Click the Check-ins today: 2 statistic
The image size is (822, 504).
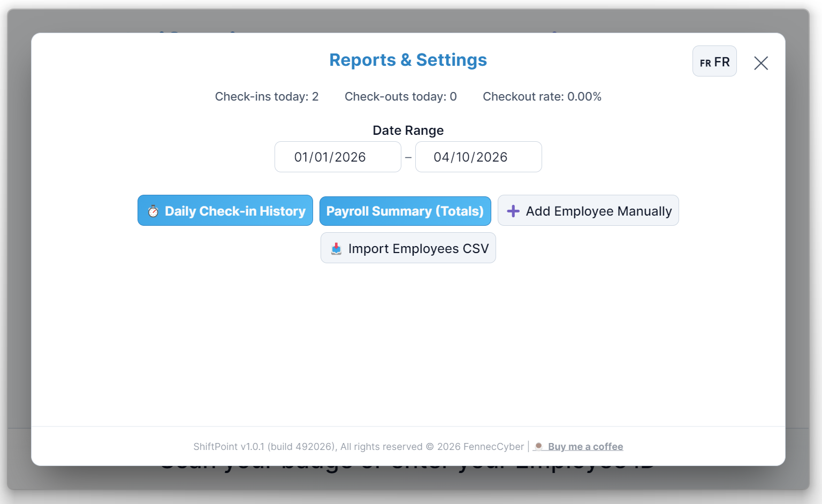[x=267, y=96]
